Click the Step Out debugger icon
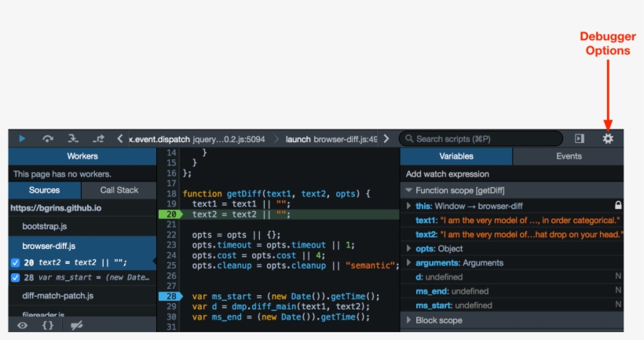This screenshot has width=644, height=340. pyautogui.click(x=99, y=139)
